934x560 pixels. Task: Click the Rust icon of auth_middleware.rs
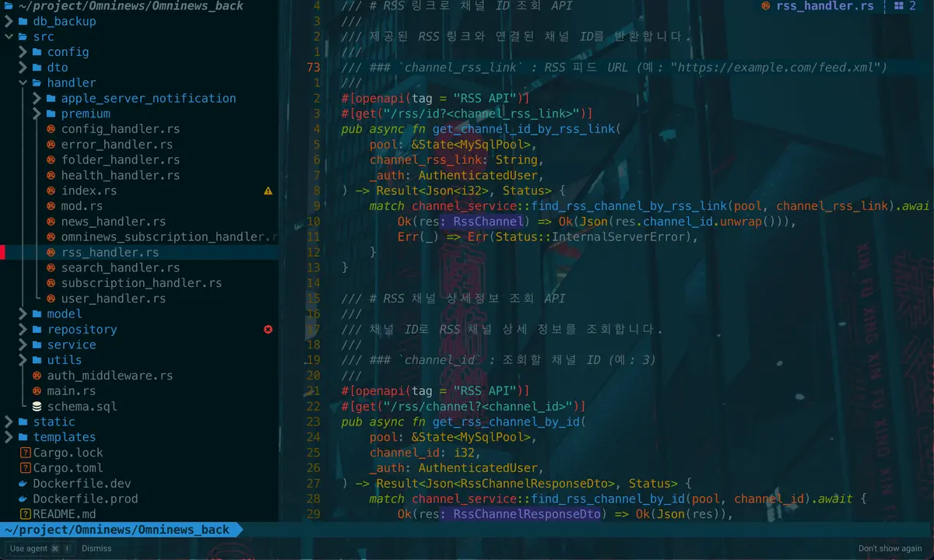tap(37, 376)
